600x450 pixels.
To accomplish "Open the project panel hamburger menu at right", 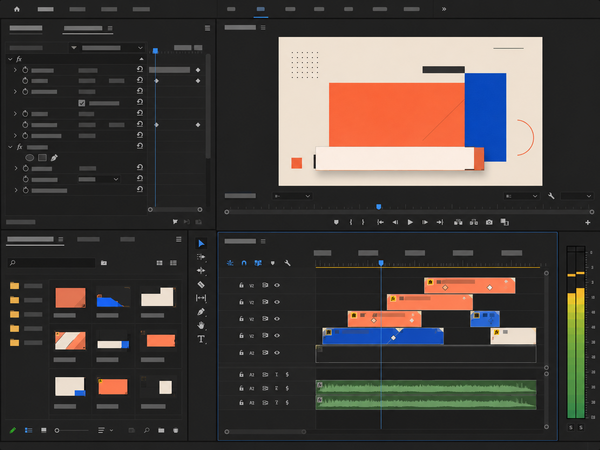I will point(179,240).
